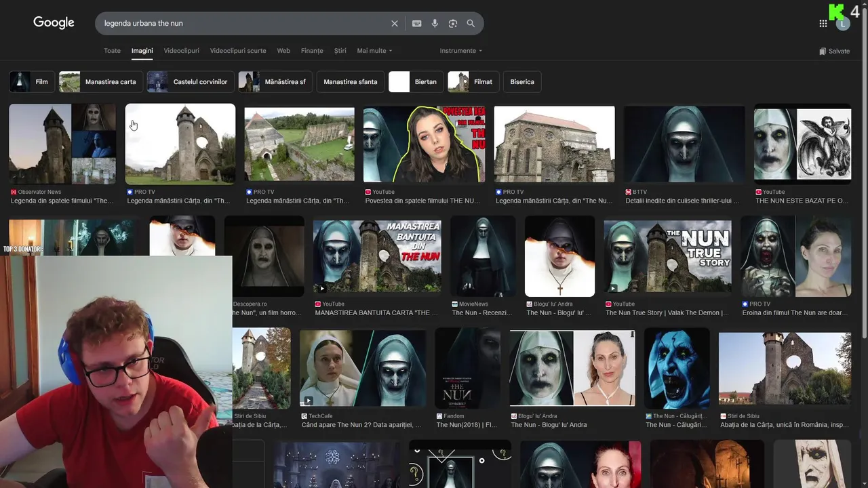
Task: Select the Biserica filter chip
Action: (522, 82)
